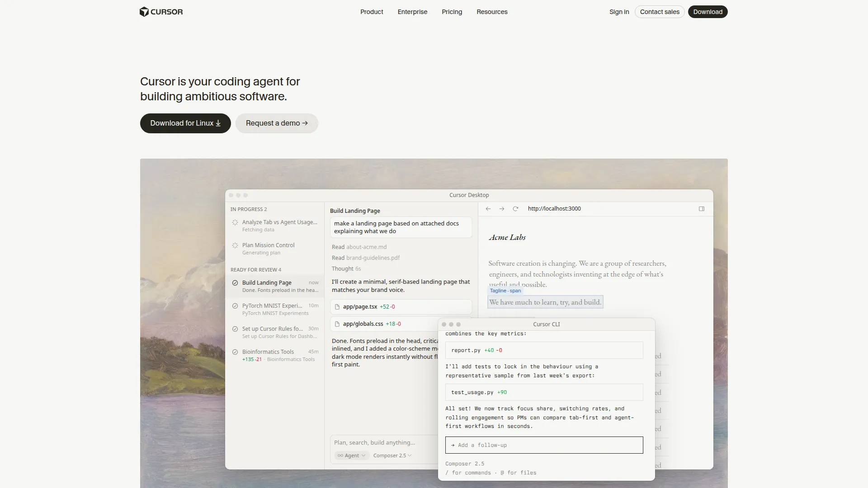
Task: Click the reload icon beside localhost URL
Action: tap(515, 209)
